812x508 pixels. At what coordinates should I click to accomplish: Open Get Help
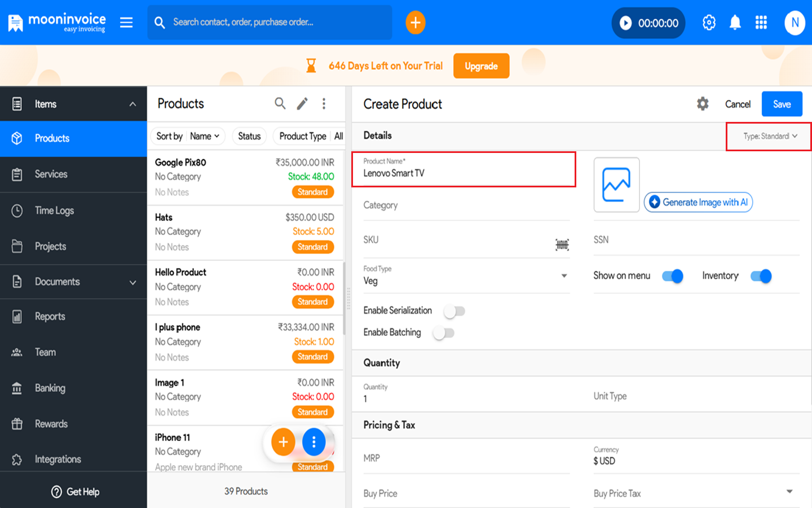(x=75, y=492)
